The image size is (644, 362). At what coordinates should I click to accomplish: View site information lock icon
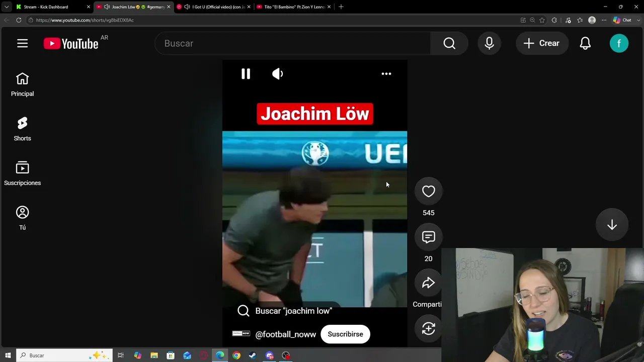pos(31,20)
